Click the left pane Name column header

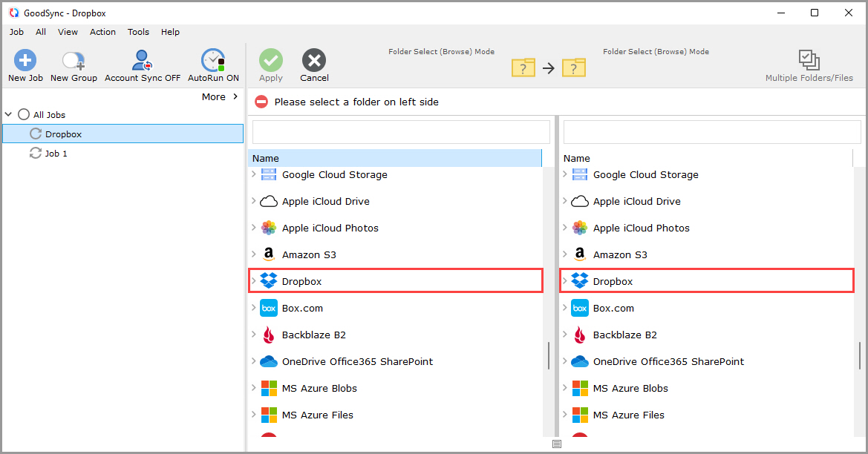coord(395,158)
